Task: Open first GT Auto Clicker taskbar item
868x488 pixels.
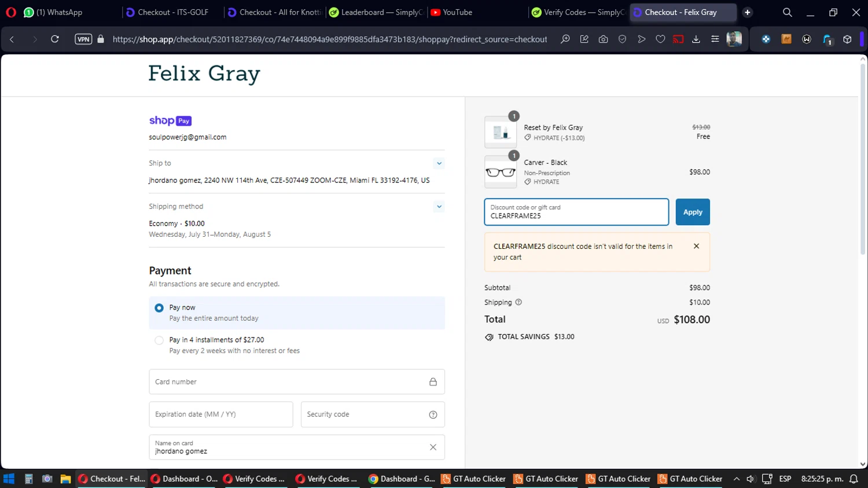Action: click(473, 479)
